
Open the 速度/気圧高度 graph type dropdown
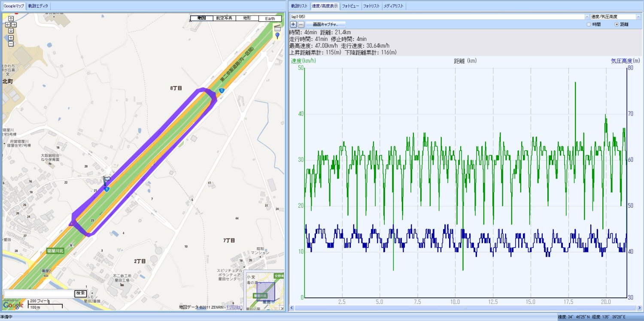click(638, 16)
